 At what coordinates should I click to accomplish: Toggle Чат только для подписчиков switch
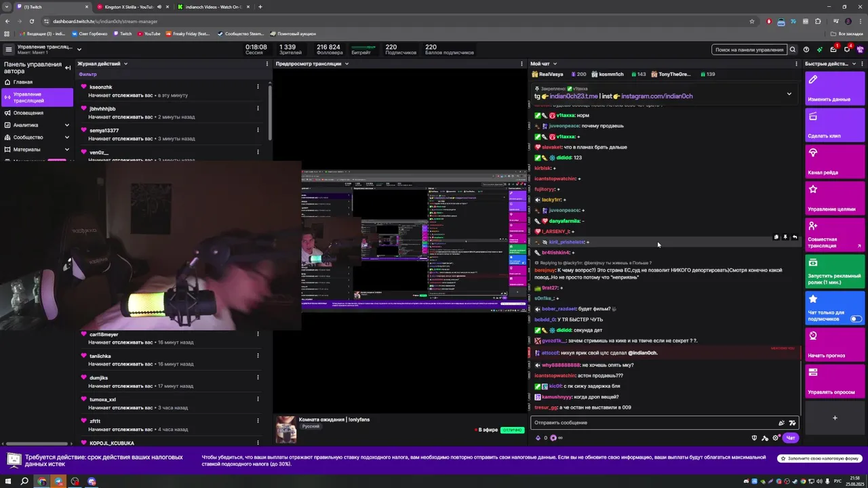(856, 319)
